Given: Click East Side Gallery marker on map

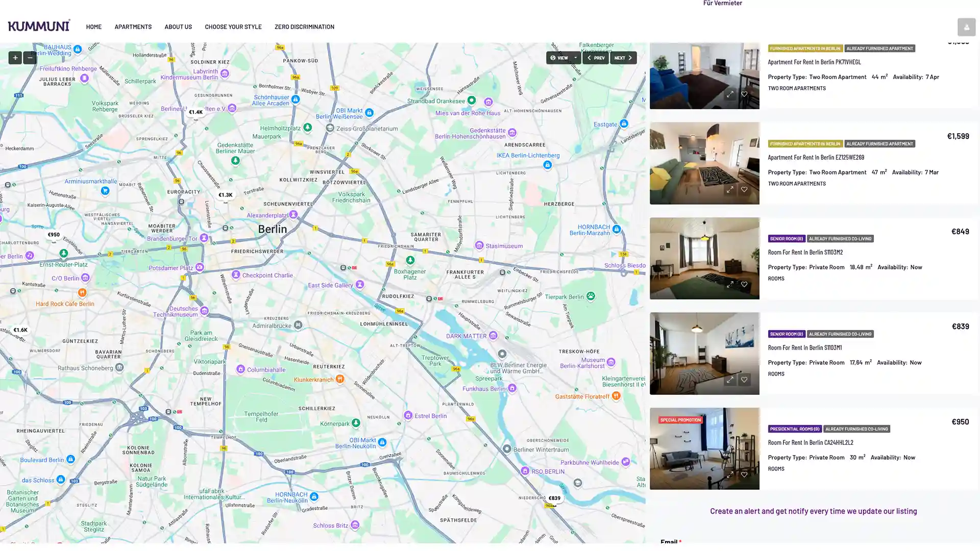Looking at the screenshot, I should [360, 285].
